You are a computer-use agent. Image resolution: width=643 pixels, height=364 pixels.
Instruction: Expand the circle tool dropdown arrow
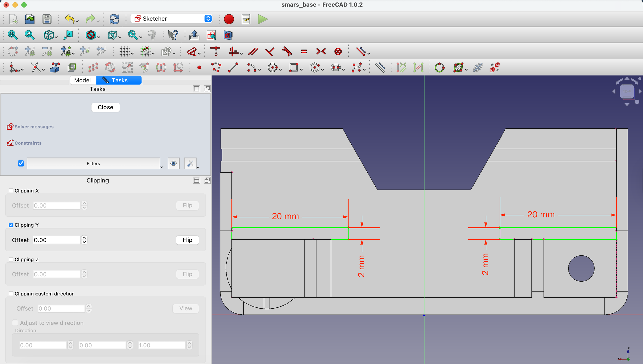280,70
